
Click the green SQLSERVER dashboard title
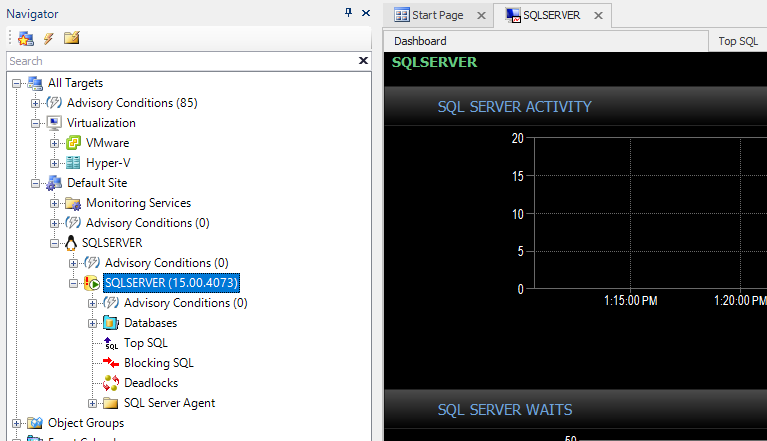(x=434, y=63)
